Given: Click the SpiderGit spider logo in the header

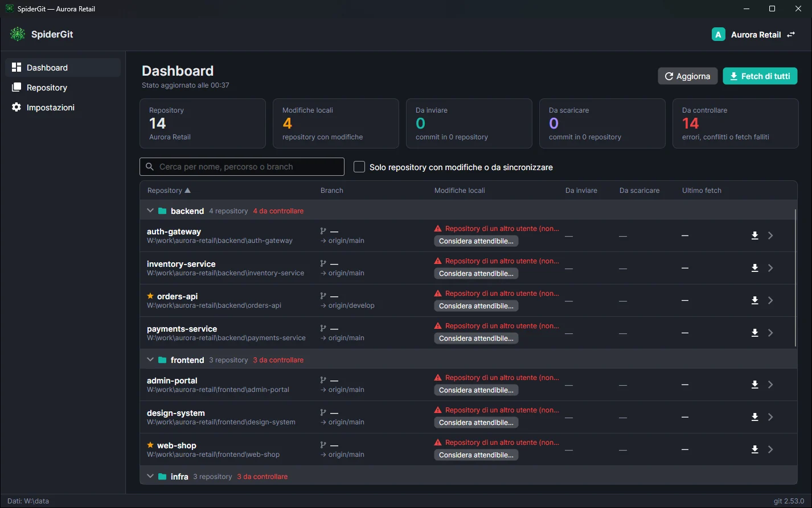Looking at the screenshot, I should click(18, 34).
